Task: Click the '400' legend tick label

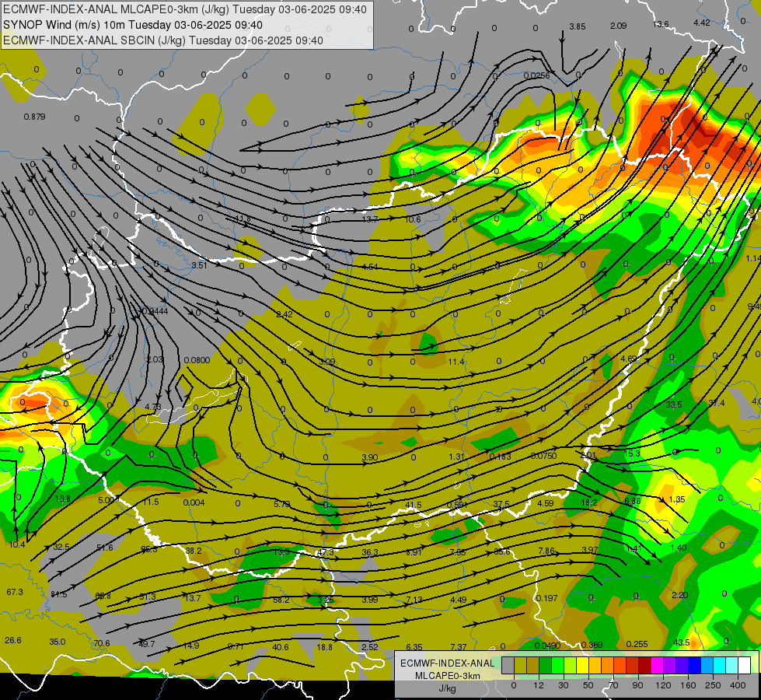Action: 738,685
